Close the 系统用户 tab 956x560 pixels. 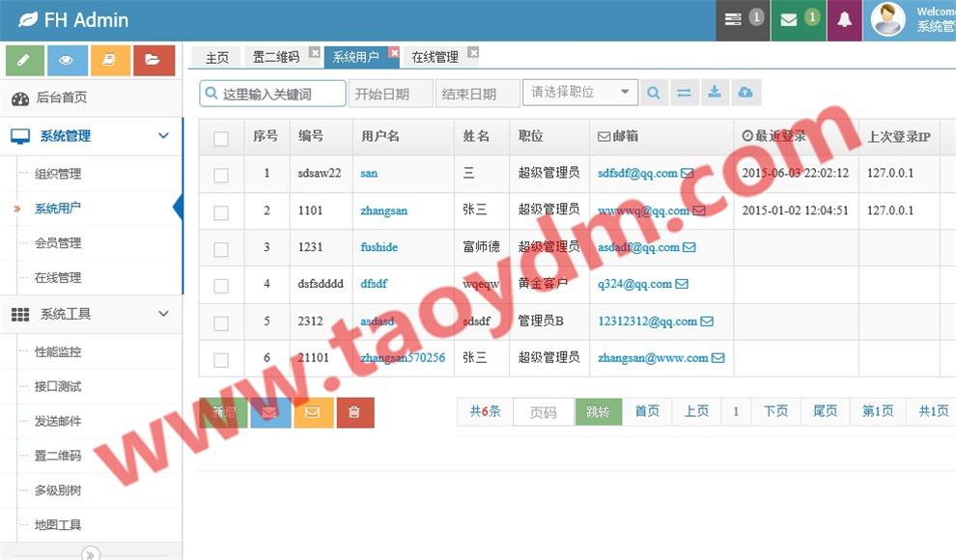395,52
